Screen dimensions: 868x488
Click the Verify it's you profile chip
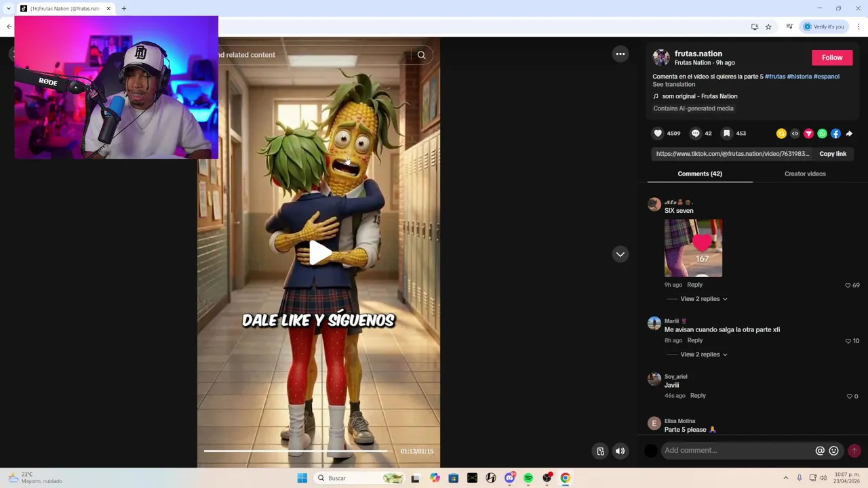tap(824, 26)
